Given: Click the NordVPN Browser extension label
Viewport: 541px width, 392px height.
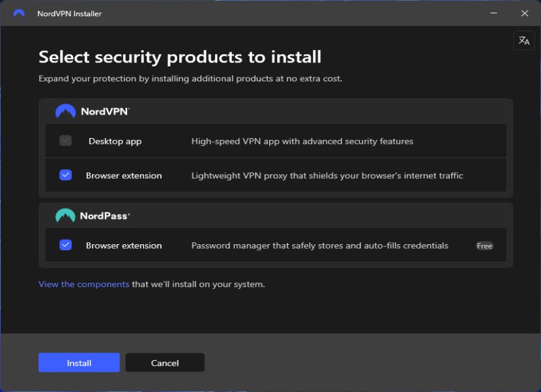Looking at the screenshot, I should tap(124, 175).
